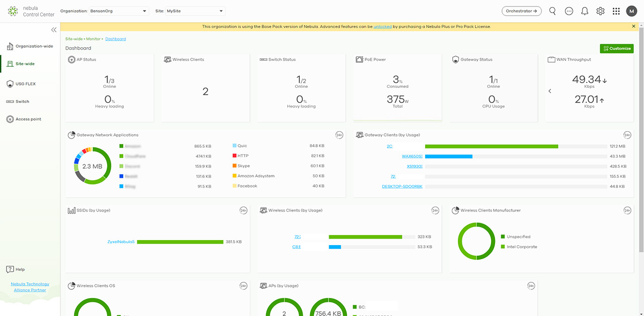Open the settings gear icon
The width and height of the screenshot is (644, 316).
(x=600, y=11)
